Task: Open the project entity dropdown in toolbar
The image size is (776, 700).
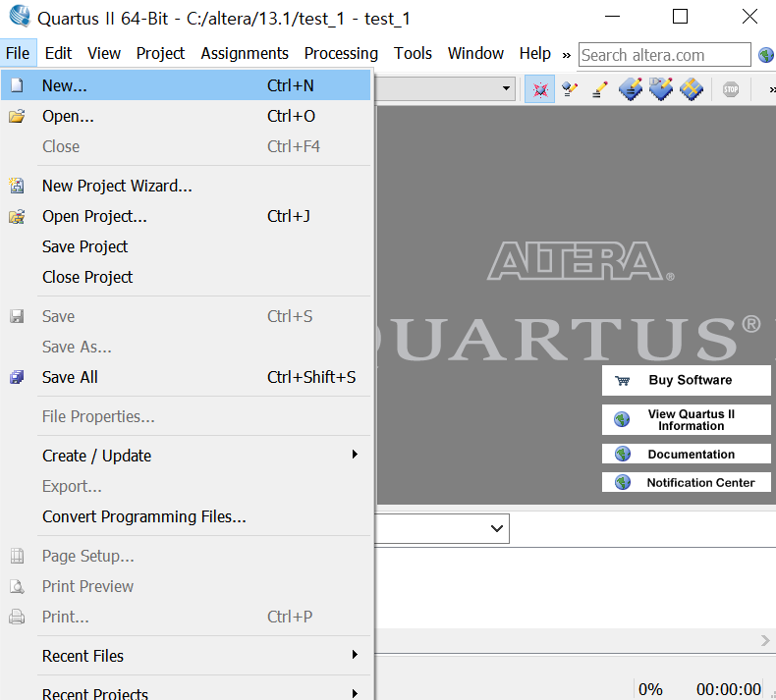Action: 506,89
